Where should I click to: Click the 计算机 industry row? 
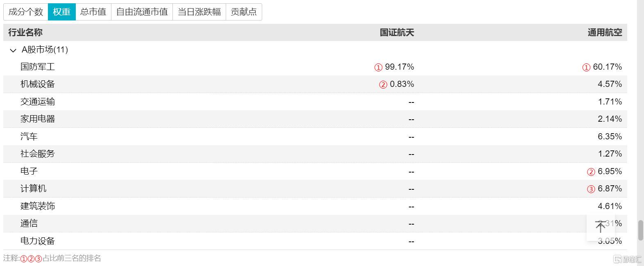[x=34, y=189]
